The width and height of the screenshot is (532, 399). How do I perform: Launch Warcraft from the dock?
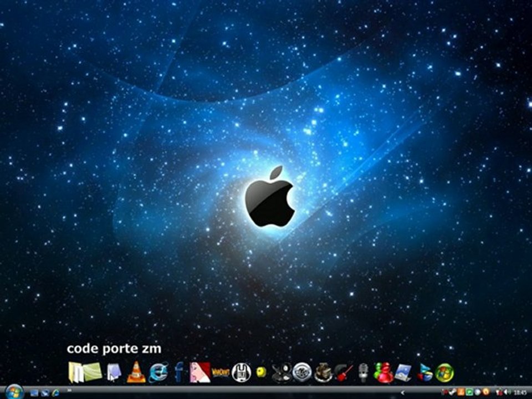coord(221,372)
